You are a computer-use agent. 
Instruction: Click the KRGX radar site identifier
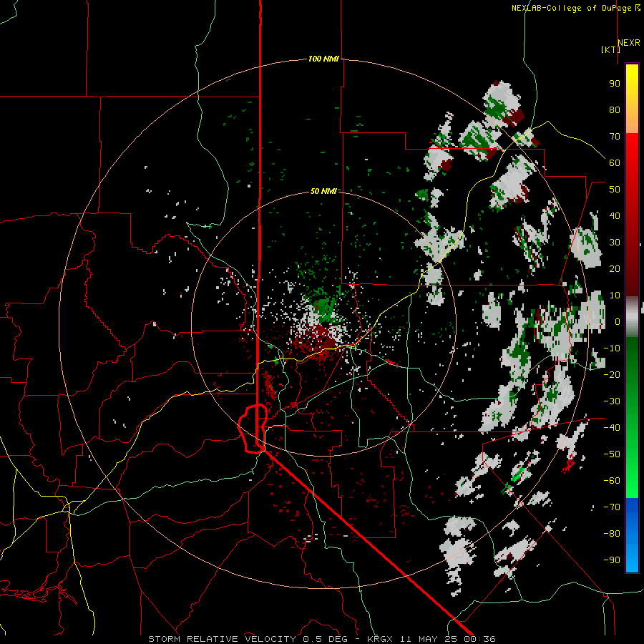[381, 639]
